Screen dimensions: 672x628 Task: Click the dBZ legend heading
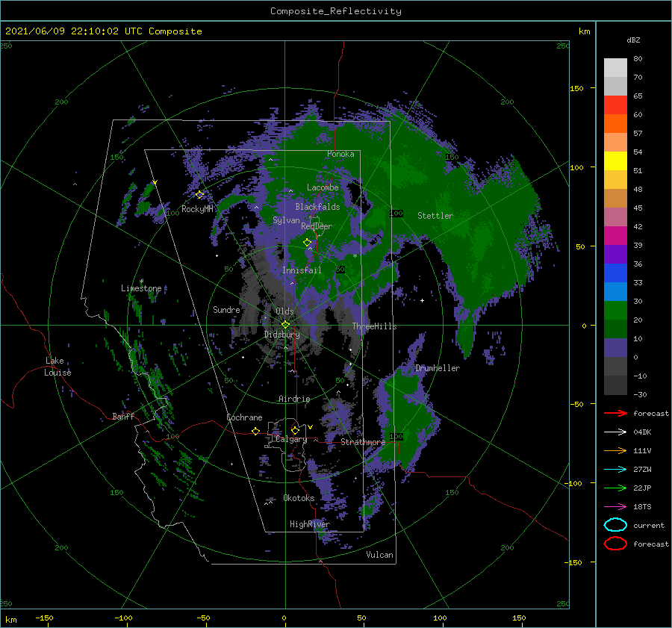[633, 40]
